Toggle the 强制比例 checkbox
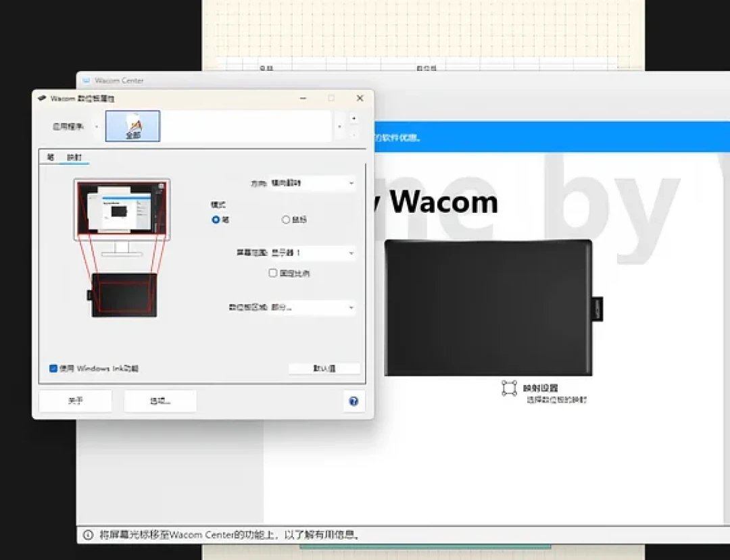Viewport: 730px width, 560px height. tap(273, 273)
